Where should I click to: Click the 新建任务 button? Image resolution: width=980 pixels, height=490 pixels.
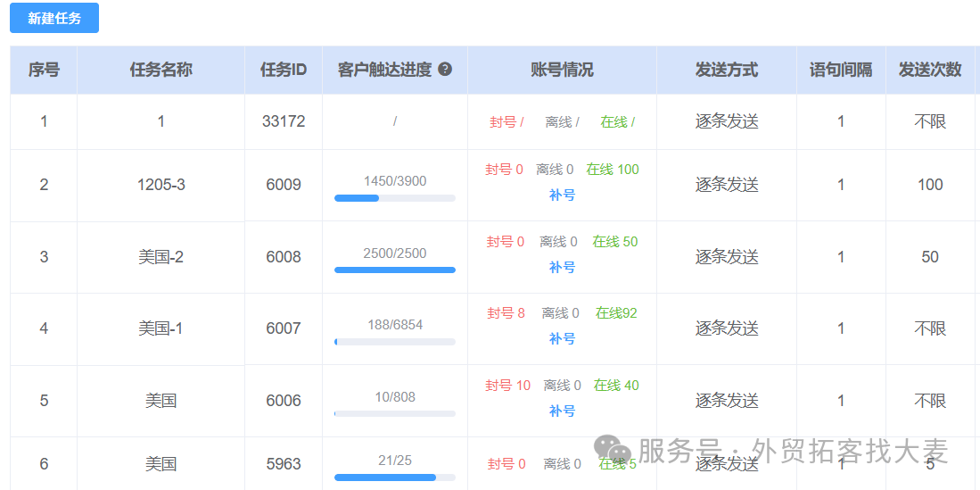click(x=54, y=18)
